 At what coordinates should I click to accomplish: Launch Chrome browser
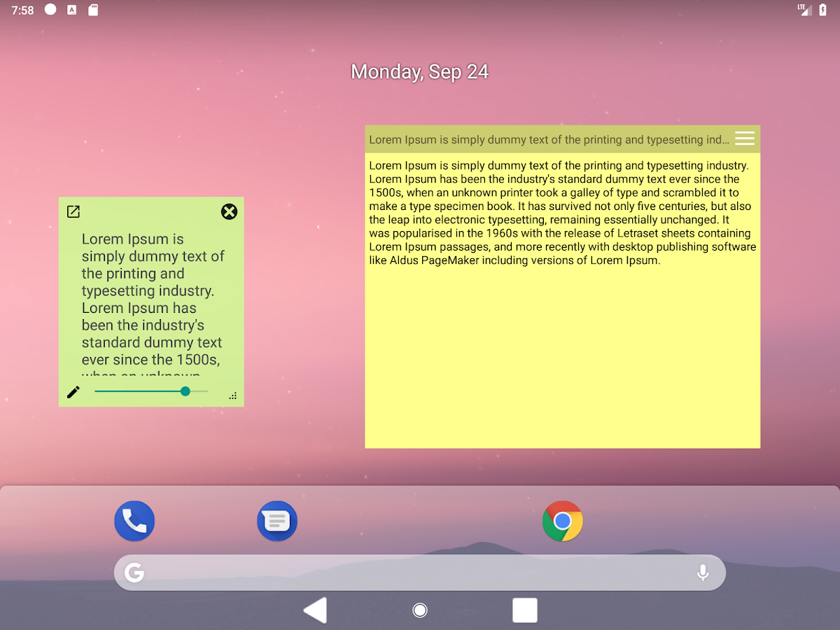click(x=563, y=521)
